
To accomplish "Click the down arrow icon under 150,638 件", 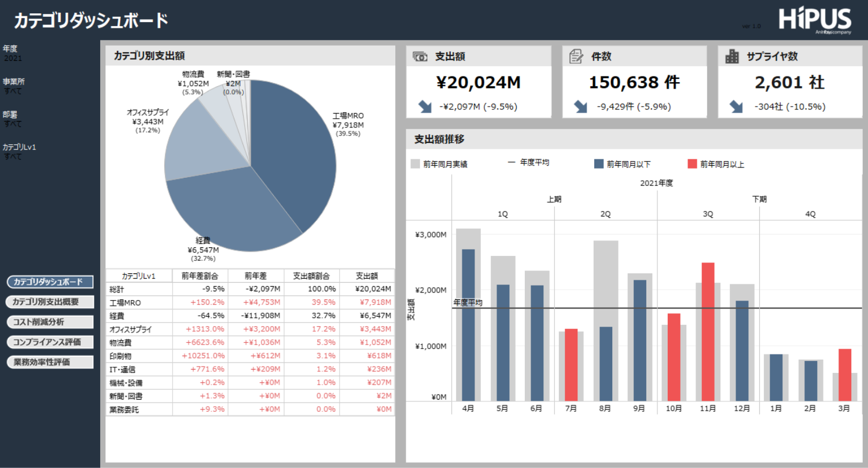I will tap(580, 107).
